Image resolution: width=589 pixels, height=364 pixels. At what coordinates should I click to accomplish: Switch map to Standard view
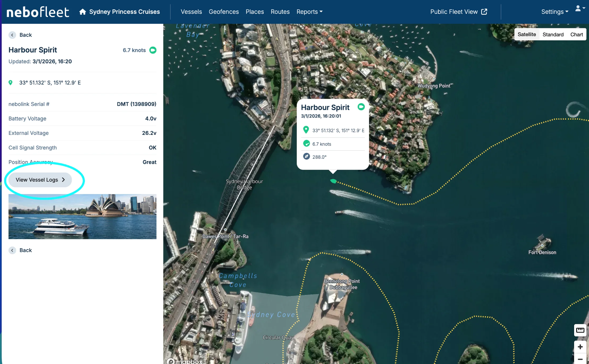(x=553, y=35)
